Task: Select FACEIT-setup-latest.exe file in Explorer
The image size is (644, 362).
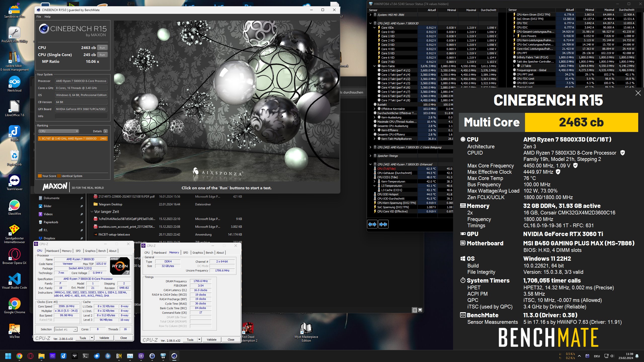Action: click(x=114, y=235)
